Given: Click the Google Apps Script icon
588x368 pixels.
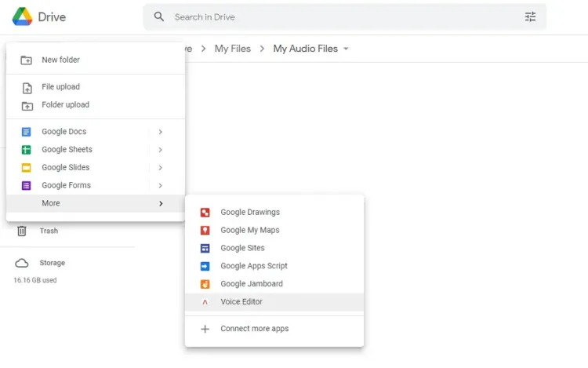Looking at the screenshot, I should 205,266.
